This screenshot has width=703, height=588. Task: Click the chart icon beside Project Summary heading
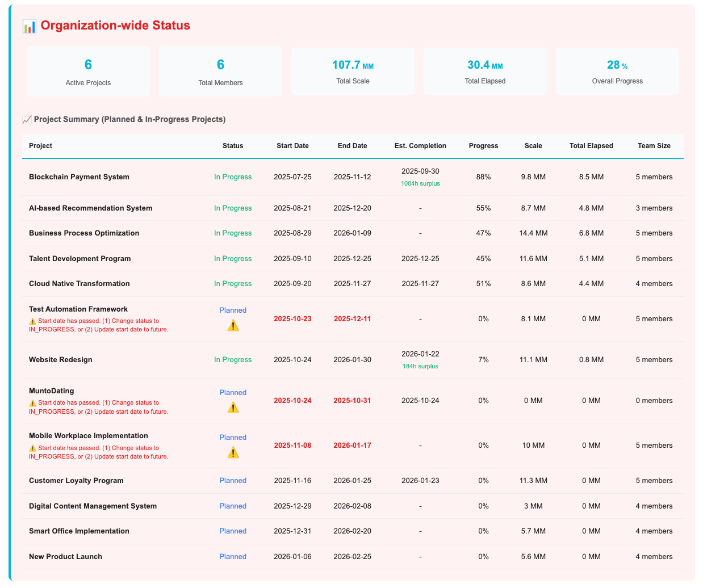tap(26, 119)
